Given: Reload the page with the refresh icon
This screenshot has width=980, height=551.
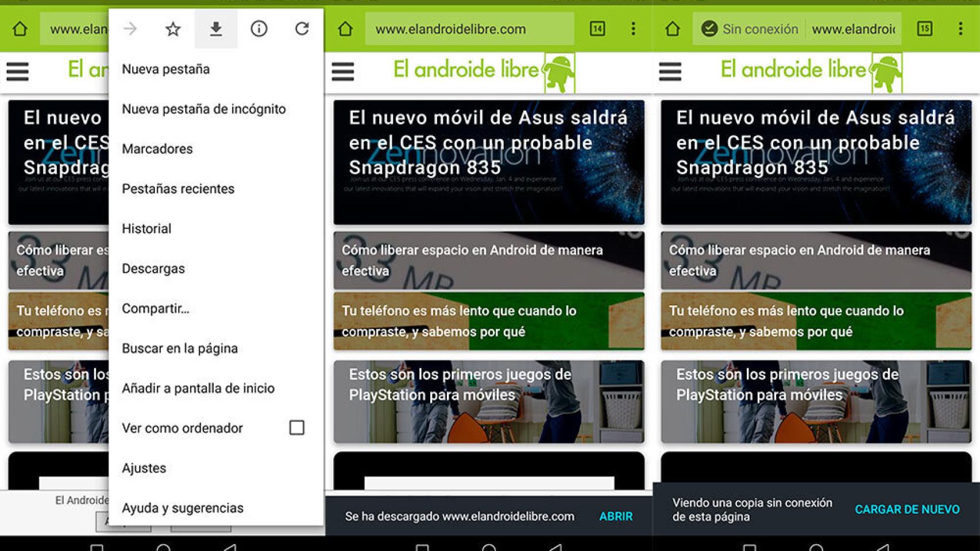Looking at the screenshot, I should [302, 29].
